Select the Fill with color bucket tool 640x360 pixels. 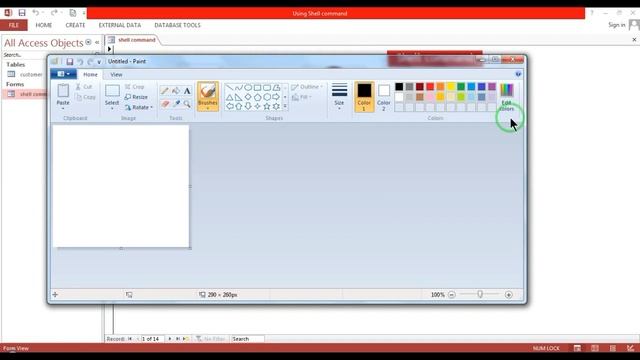(176, 91)
